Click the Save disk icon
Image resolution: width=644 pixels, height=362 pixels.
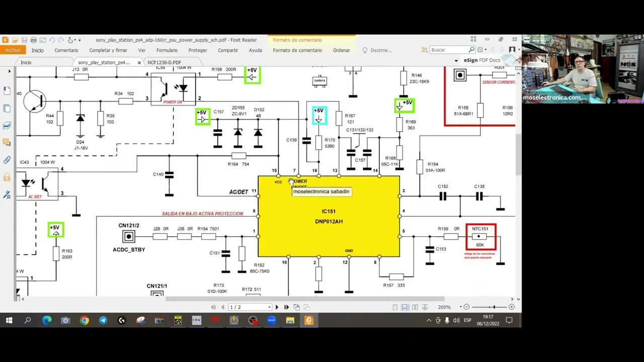pos(24,40)
